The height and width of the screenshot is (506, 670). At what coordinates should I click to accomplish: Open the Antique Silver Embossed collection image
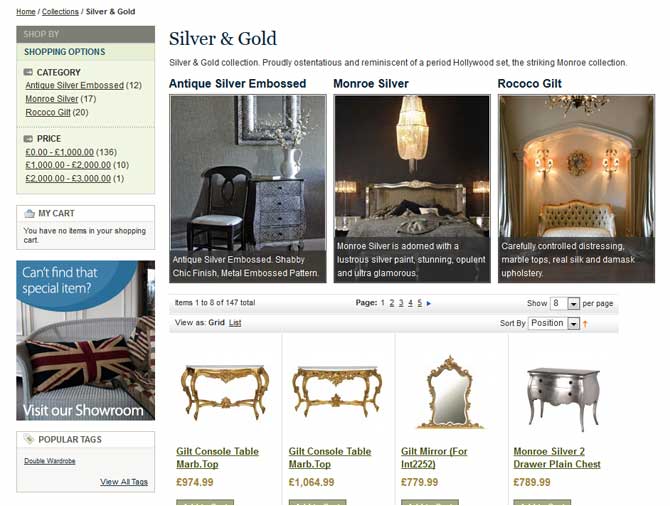(248, 188)
